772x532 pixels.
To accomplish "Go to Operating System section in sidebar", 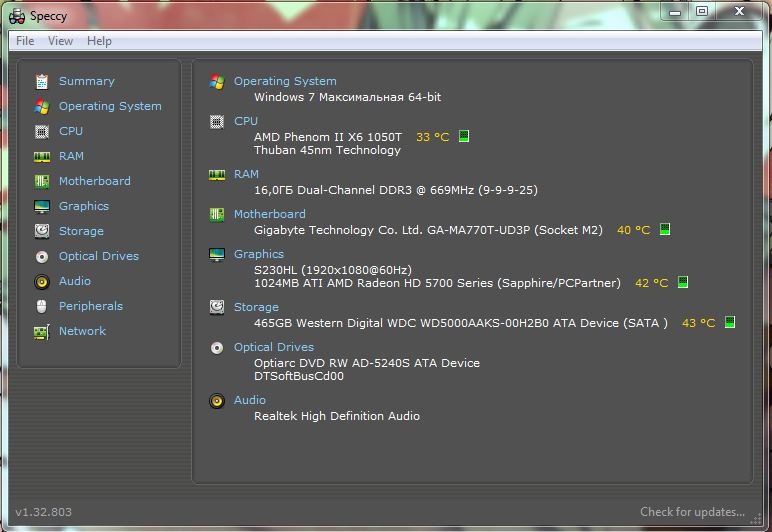I will pos(110,106).
